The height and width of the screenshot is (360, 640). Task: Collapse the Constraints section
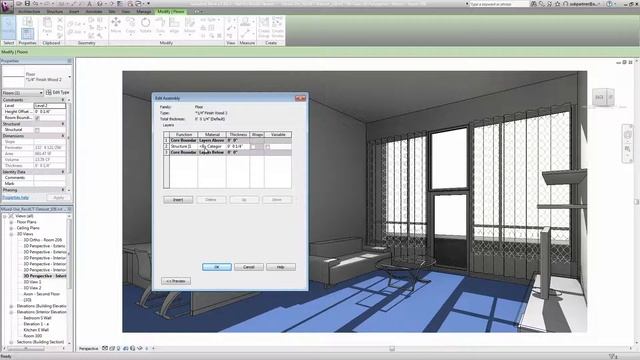click(x=63, y=100)
